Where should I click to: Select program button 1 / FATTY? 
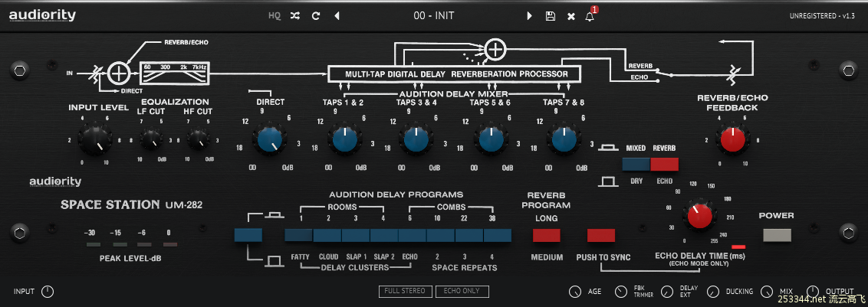coord(299,235)
